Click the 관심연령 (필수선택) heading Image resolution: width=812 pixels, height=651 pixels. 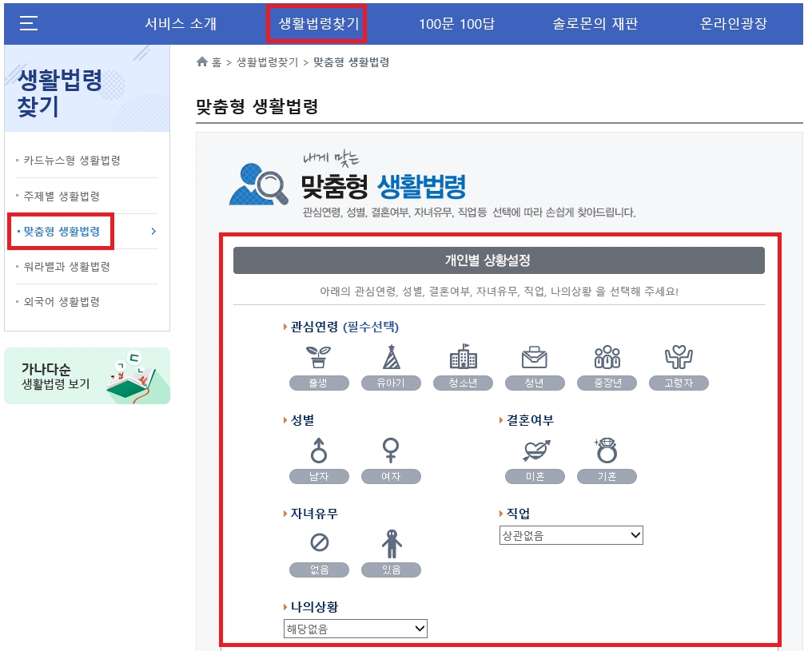[x=344, y=327]
